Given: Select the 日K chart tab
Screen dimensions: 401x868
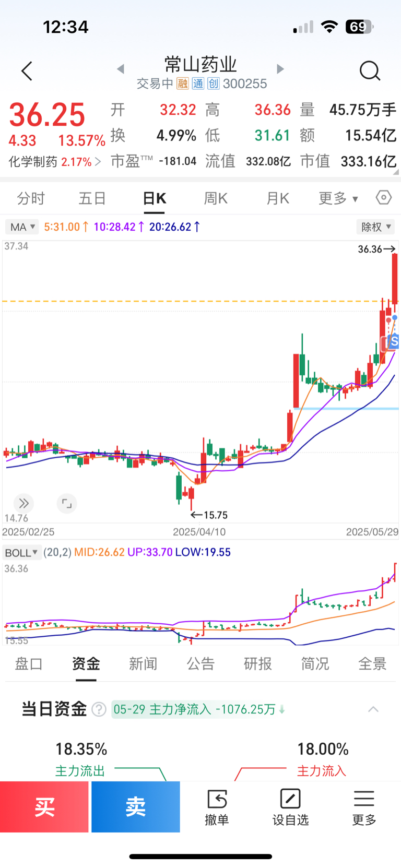Looking at the screenshot, I should pos(154,198).
